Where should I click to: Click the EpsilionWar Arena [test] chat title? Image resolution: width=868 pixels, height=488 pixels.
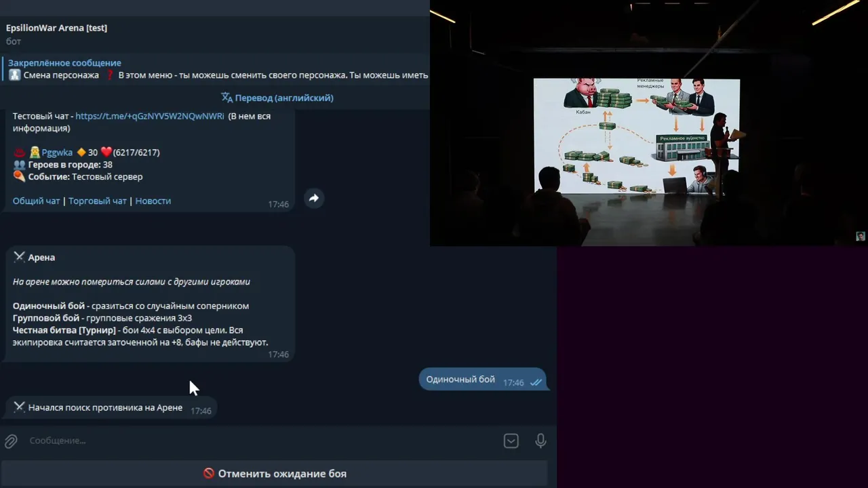[57, 28]
